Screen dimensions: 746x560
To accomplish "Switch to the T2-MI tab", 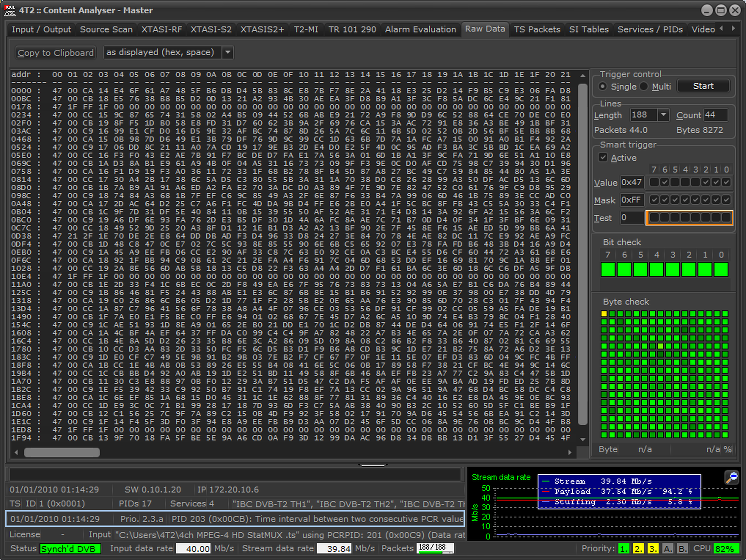I will 306,29.
